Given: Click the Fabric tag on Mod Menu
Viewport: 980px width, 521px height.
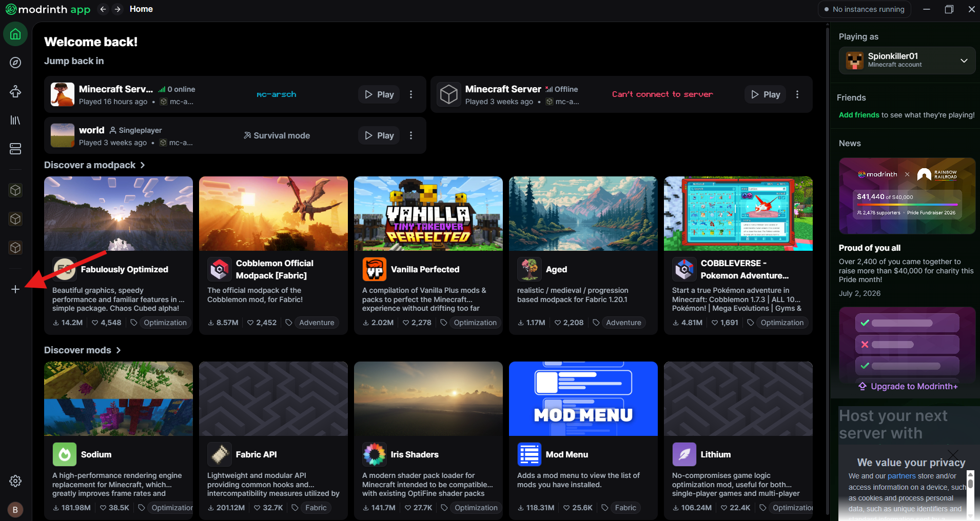Looking at the screenshot, I should click(x=625, y=508).
